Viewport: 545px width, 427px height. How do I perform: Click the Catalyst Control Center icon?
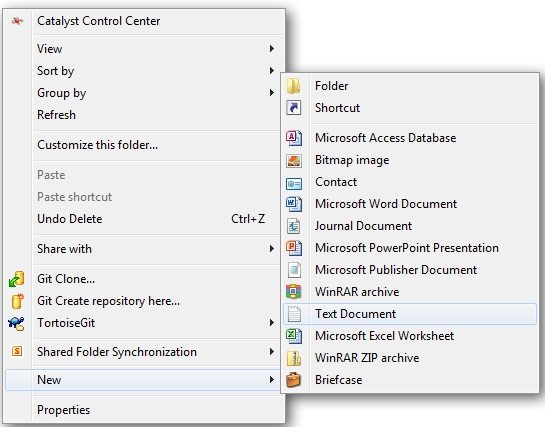coord(17,21)
